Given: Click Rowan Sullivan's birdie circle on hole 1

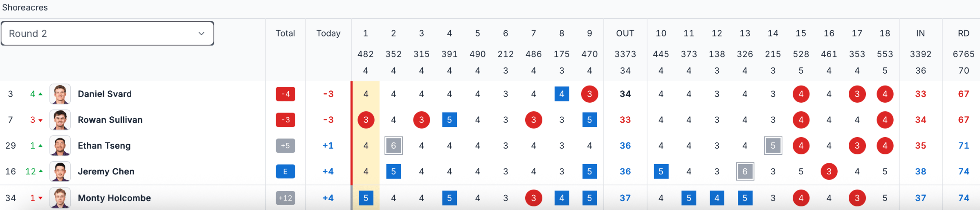Looking at the screenshot, I should (x=366, y=120).
